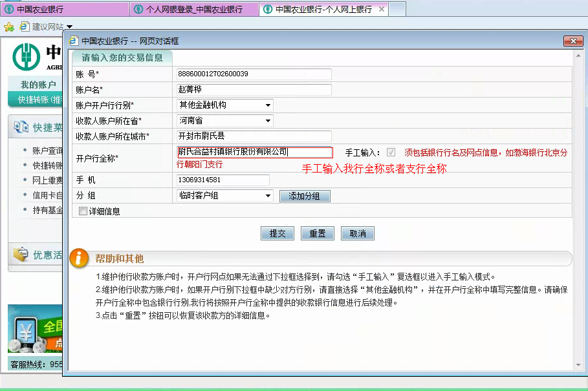Click the IE icon beside 建议网站
The image size is (588, 391).
coord(25,26)
